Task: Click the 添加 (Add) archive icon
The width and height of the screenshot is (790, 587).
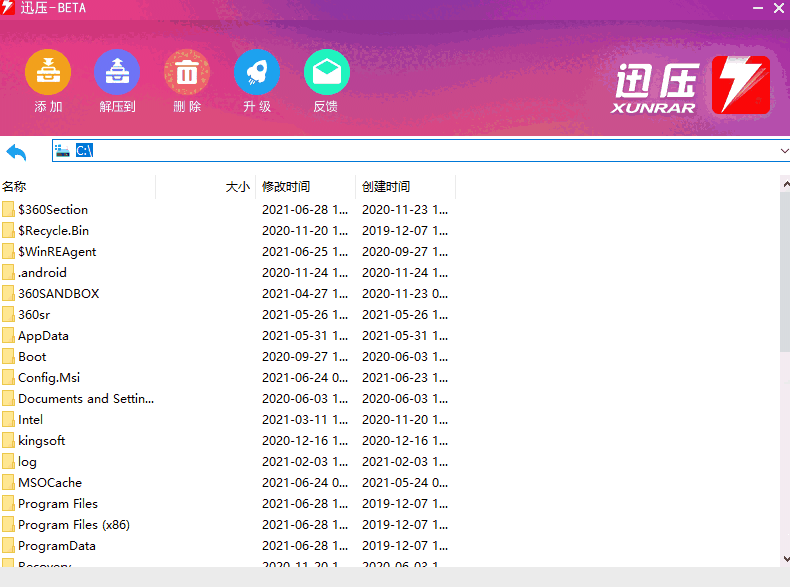Action: 48,73
